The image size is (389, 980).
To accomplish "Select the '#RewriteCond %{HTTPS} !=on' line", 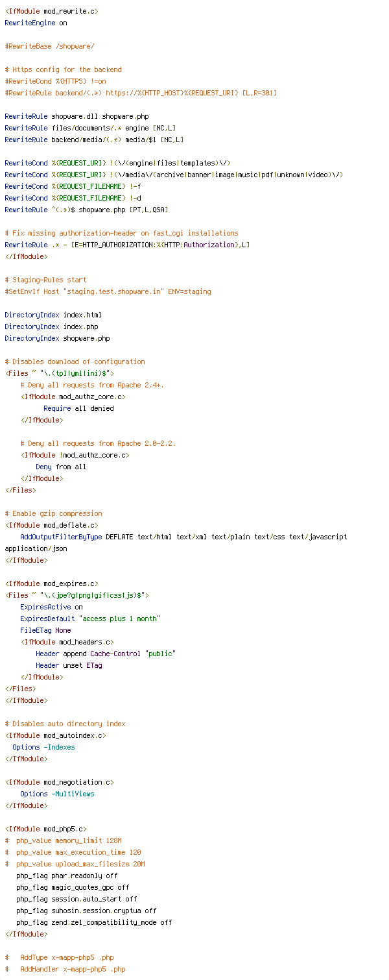I will click(x=55, y=81).
